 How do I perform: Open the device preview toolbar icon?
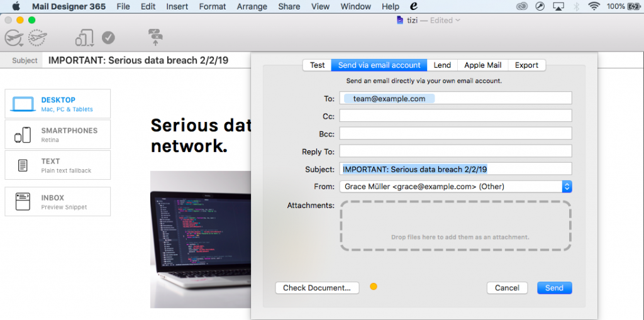point(85,38)
